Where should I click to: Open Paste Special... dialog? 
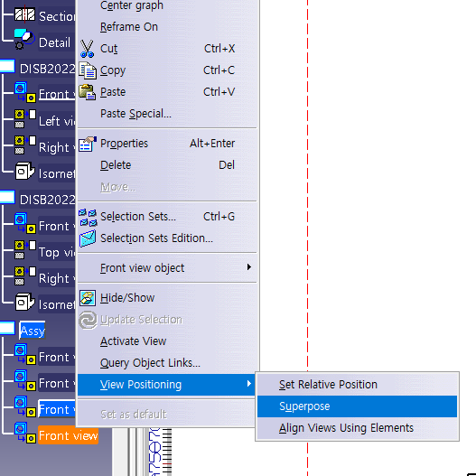point(135,114)
